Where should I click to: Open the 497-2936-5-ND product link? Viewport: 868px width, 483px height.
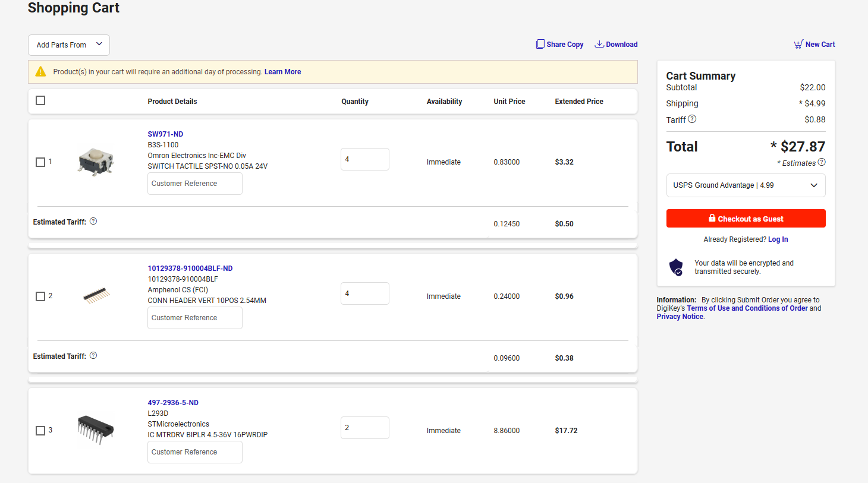click(x=173, y=403)
